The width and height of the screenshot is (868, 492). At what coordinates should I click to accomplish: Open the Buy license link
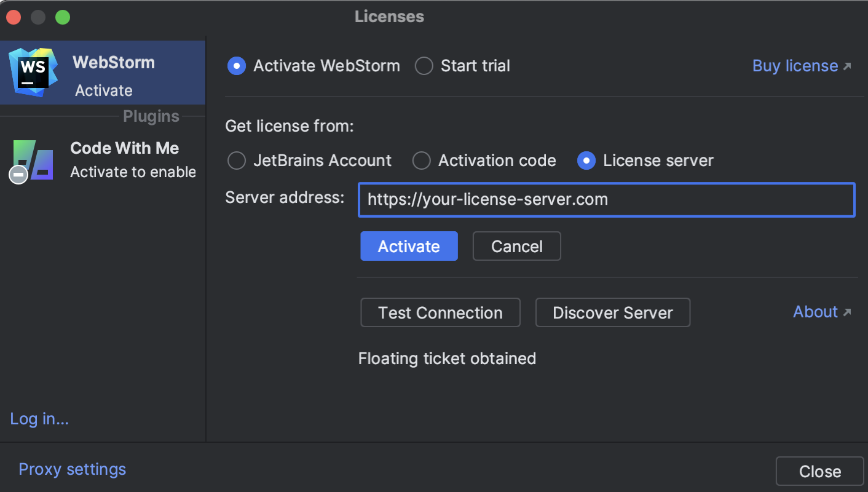coord(794,66)
